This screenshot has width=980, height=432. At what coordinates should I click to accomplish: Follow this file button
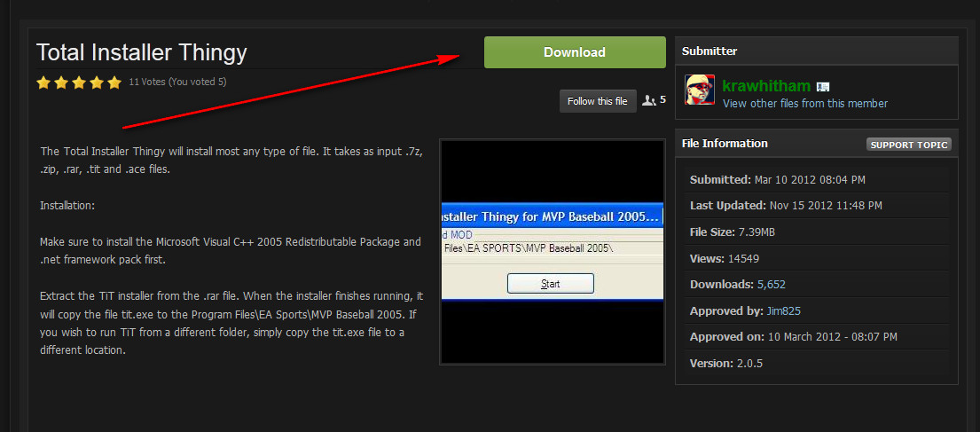click(598, 101)
